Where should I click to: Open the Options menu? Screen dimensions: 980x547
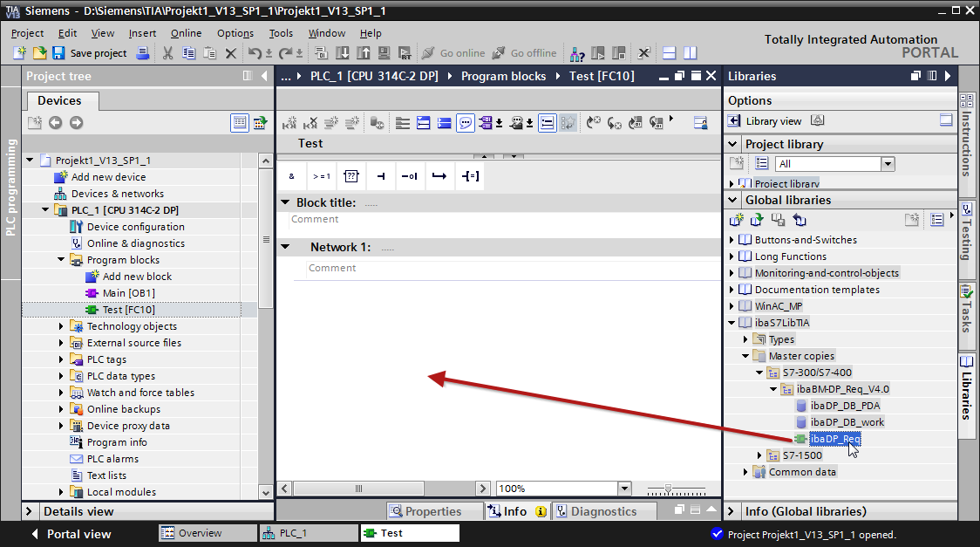coord(235,33)
